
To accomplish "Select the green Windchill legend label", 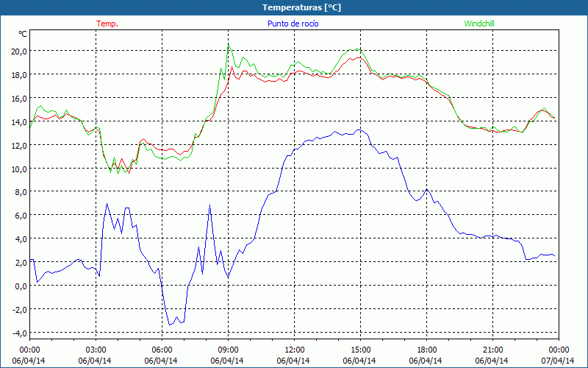I will click(x=479, y=24).
